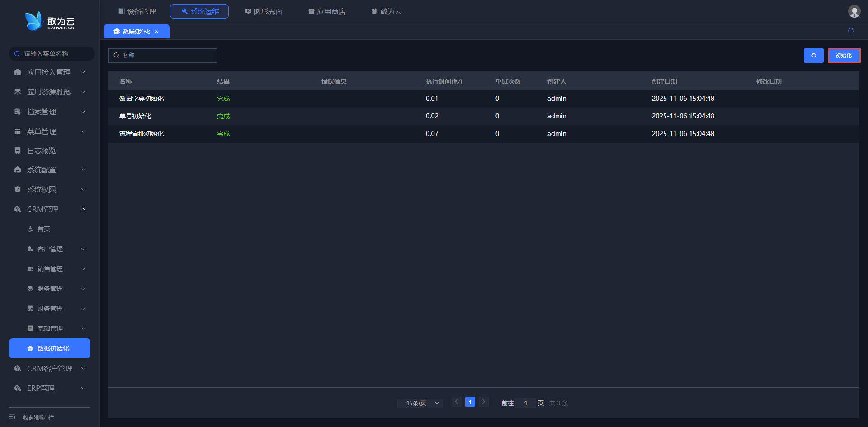
Task: Expand the 系统配置 menu chevron
Action: pos(83,169)
